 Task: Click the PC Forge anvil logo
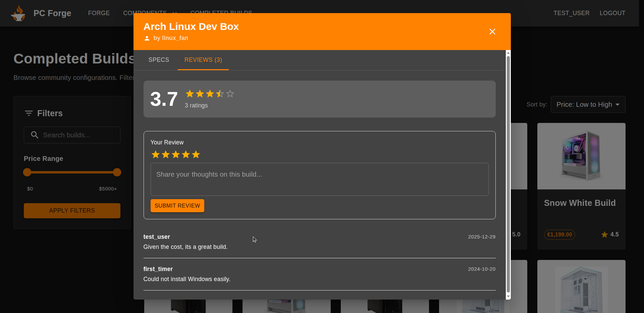(x=18, y=13)
